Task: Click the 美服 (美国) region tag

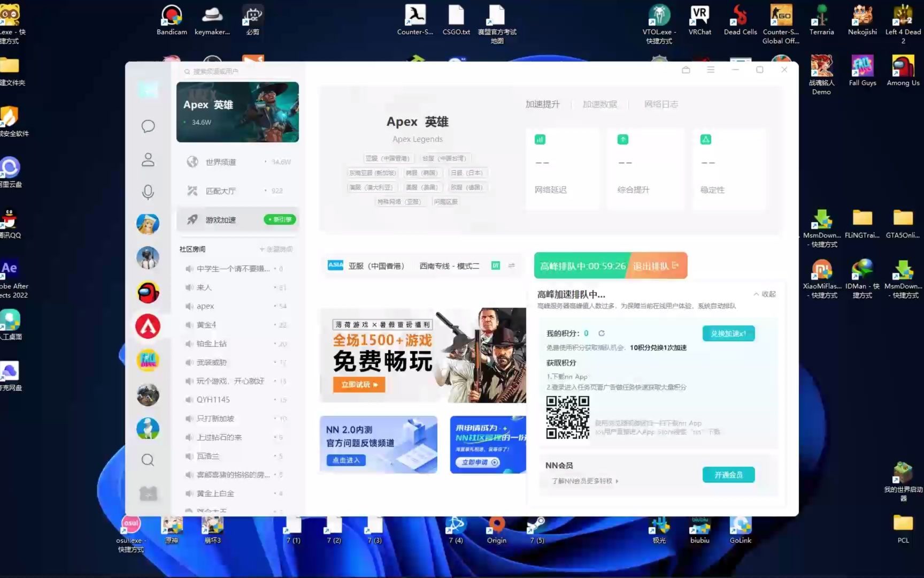Action: coord(422,187)
